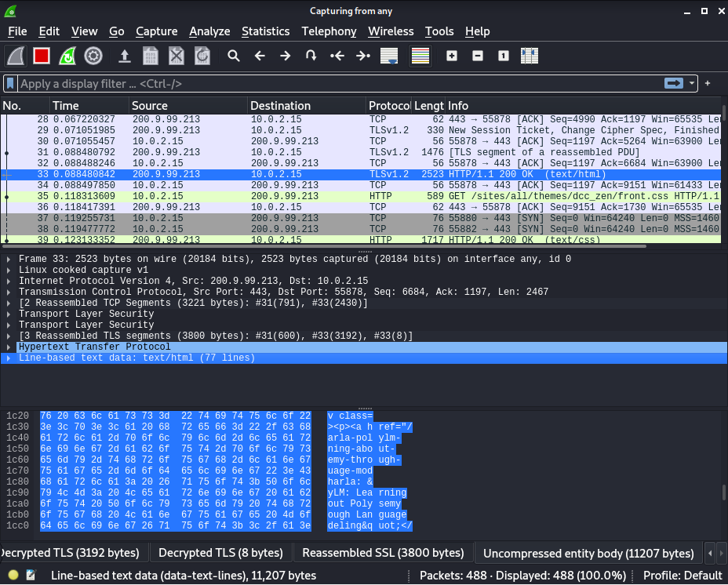Sort packets by the Protocol column header
728x585 pixels.
click(x=388, y=106)
